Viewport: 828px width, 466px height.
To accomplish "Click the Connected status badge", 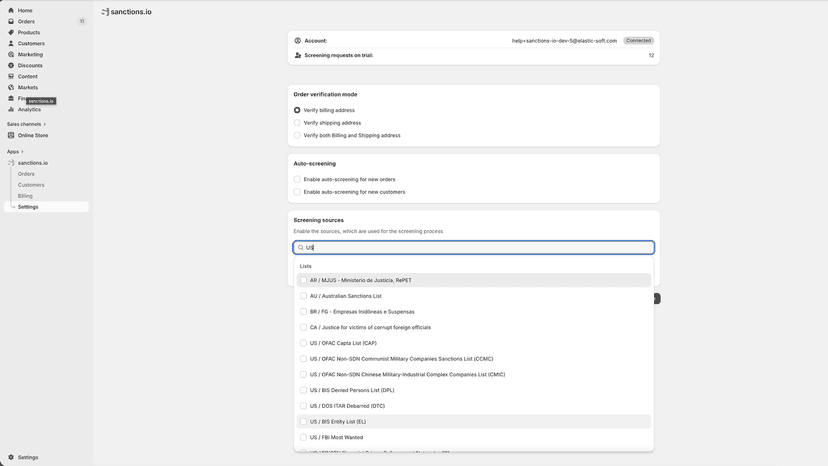I will coord(638,41).
